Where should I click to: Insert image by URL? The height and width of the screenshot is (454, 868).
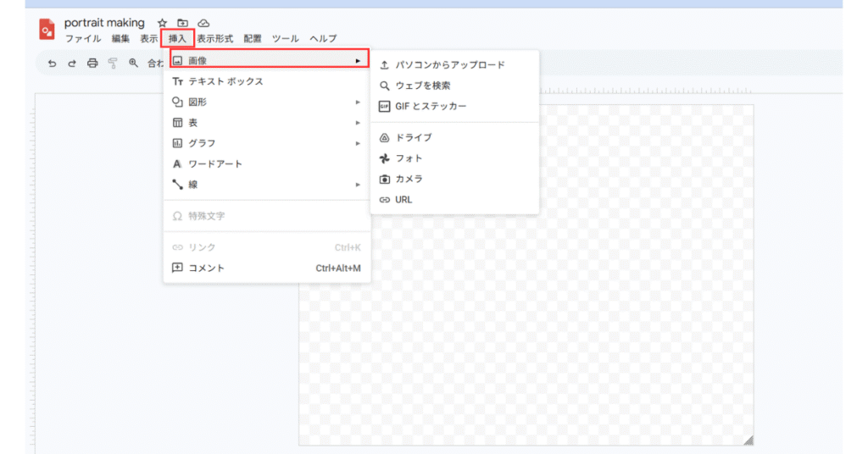pos(454,200)
